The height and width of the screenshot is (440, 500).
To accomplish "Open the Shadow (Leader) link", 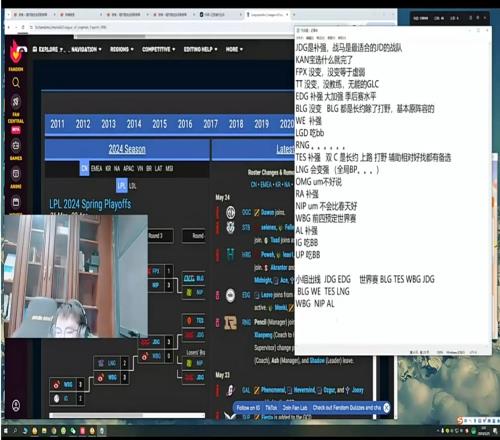I will 317,361.
